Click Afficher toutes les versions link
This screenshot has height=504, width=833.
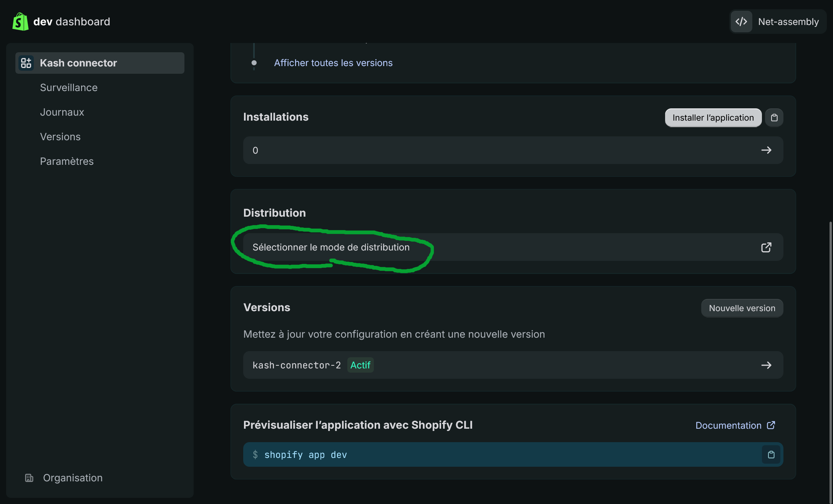point(333,63)
